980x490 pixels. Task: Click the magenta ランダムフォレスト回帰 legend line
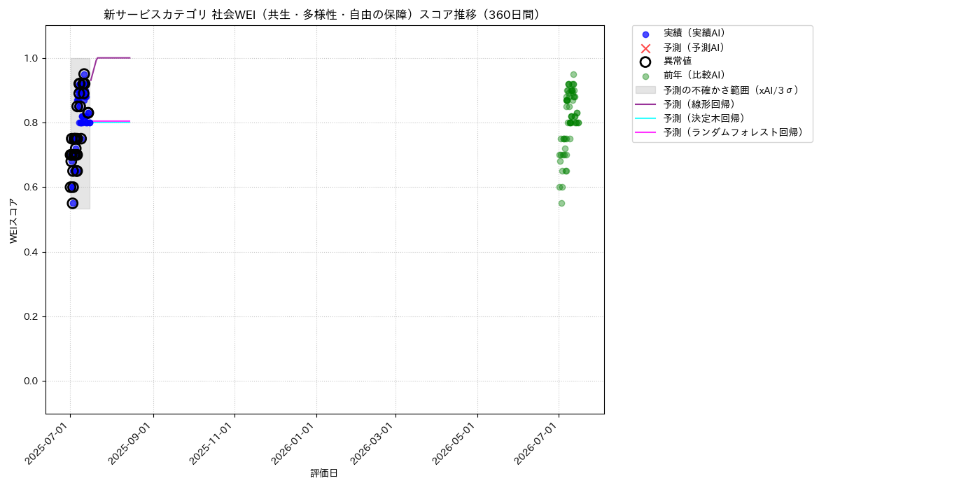pos(645,132)
